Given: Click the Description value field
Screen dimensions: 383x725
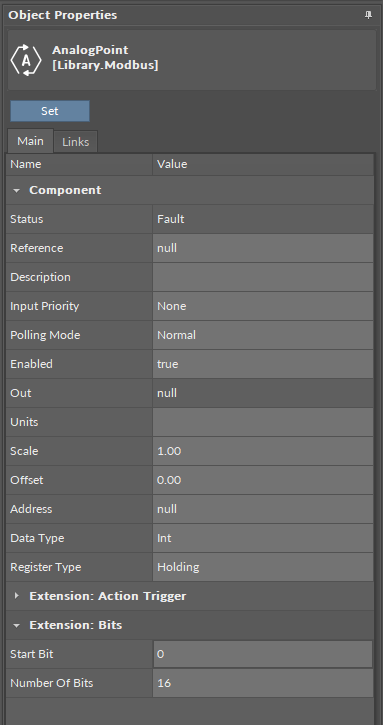Looking at the screenshot, I should (263, 277).
